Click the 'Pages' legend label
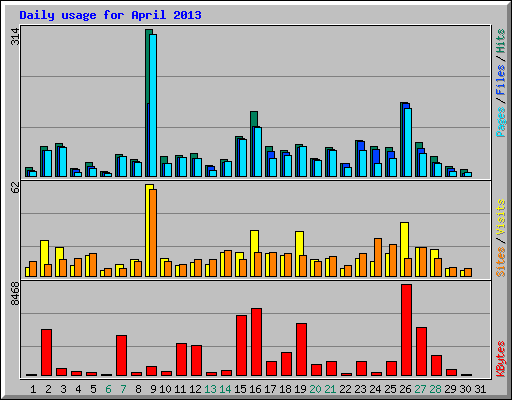Image resolution: width=512 pixels, height=400 pixels. click(x=500, y=122)
